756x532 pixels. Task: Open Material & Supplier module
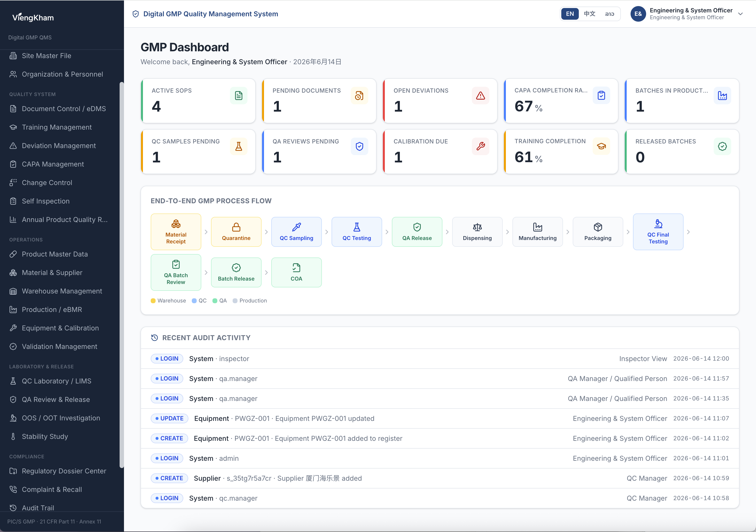point(62,272)
